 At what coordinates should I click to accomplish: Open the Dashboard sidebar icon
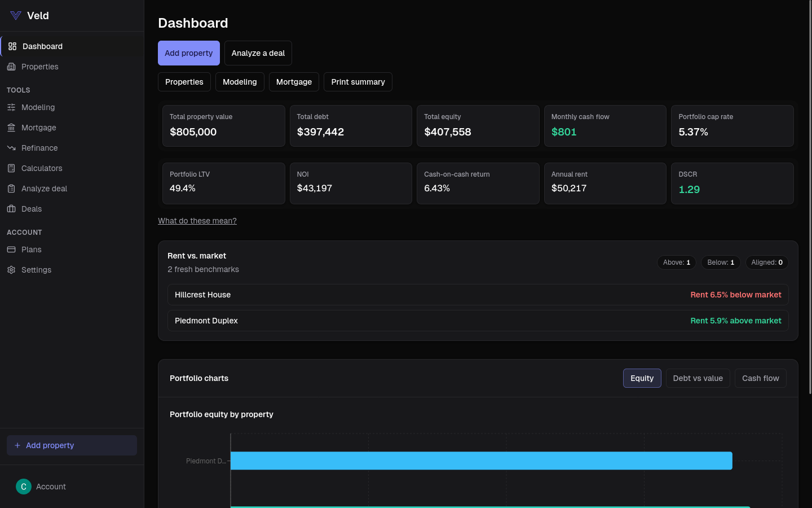pyautogui.click(x=12, y=46)
